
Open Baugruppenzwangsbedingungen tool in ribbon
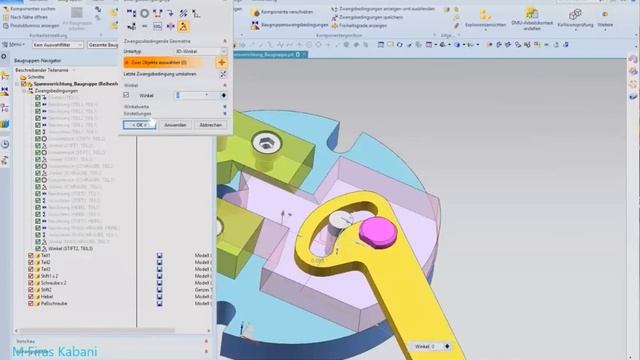pyautogui.click(x=289, y=25)
